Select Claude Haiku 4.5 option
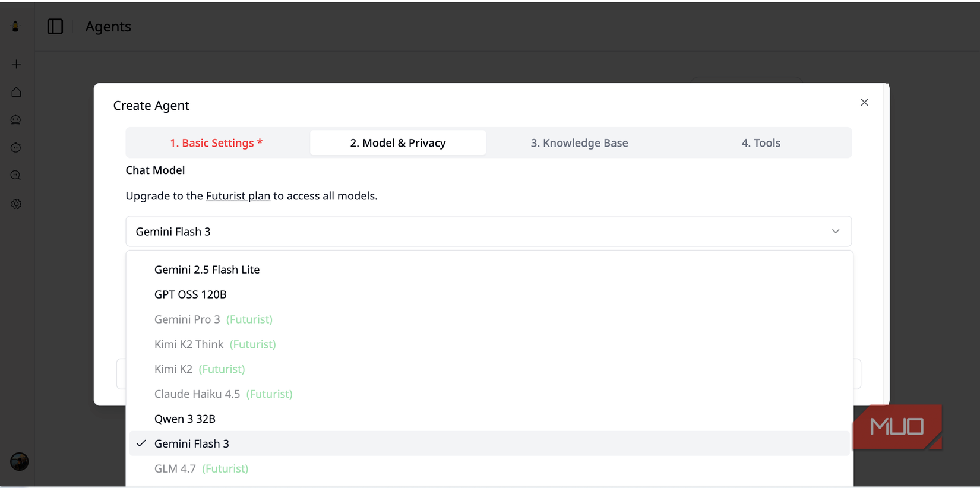Image resolution: width=980 pixels, height=488 pixels. click(489, 394)
